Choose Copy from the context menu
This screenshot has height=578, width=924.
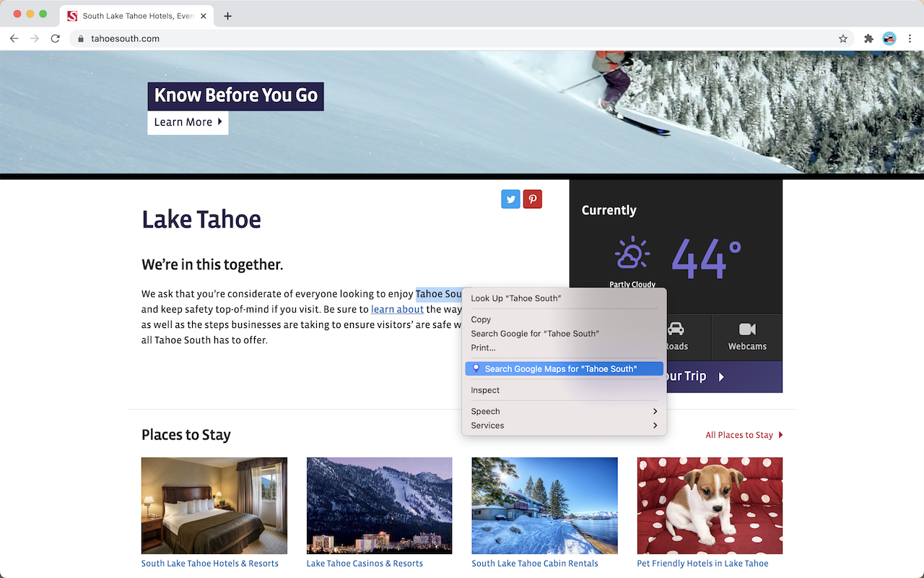pos(565,319)
